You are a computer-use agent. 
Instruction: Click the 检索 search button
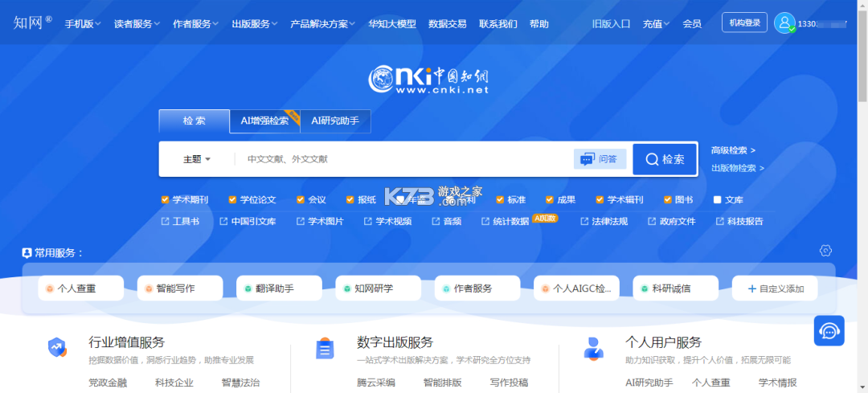tap(665, 159)
